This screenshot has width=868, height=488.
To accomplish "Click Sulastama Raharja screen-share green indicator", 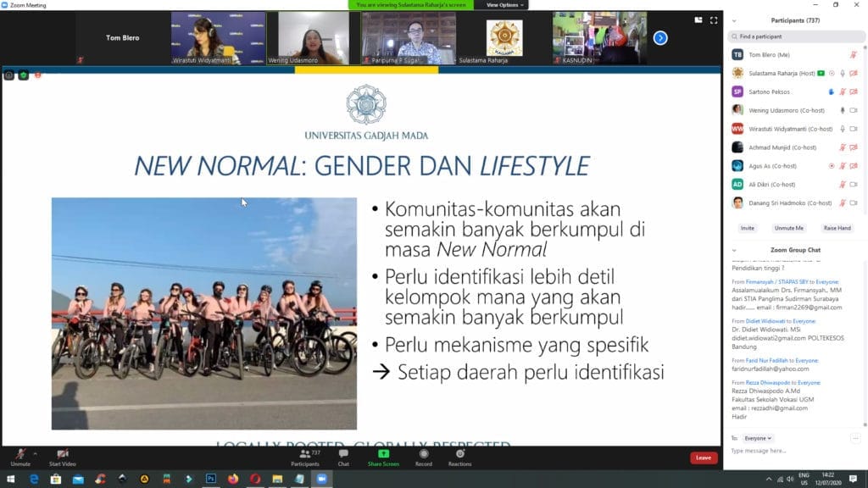I will (x=821, y=73).
